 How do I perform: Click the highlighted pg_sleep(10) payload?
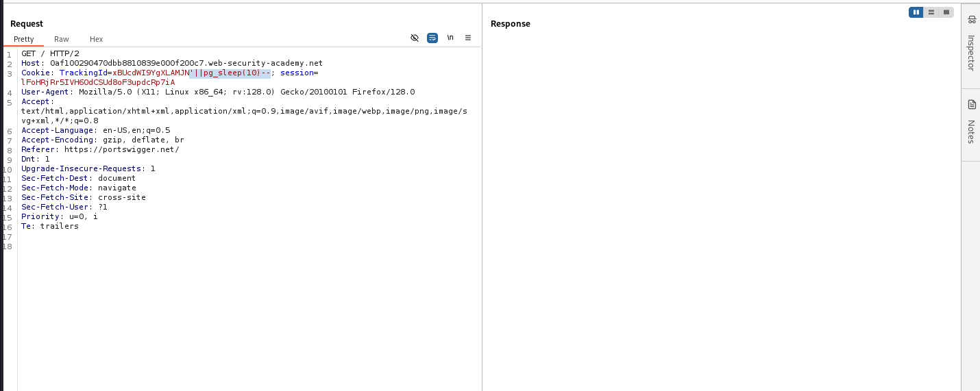point(230,73)
